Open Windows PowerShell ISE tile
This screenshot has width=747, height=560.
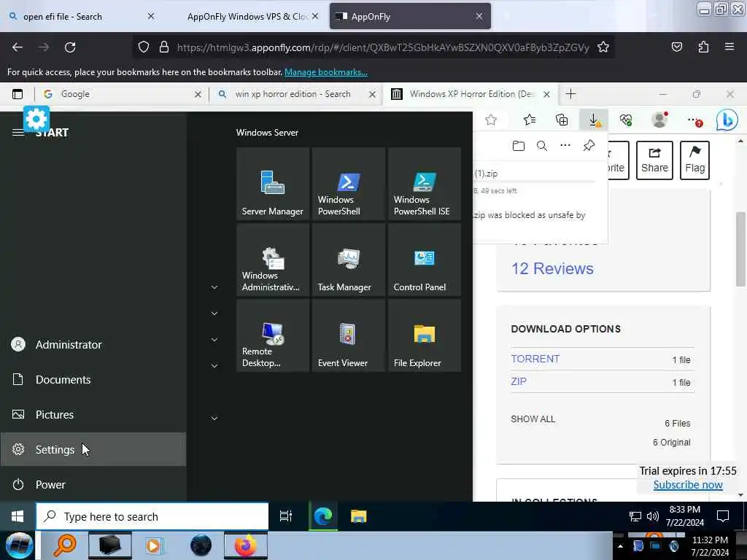pos(424,184)
